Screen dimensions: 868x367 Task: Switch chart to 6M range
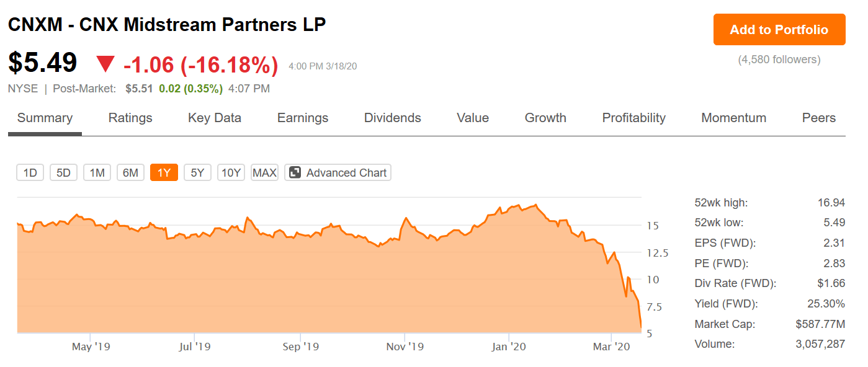coord(130,173)
